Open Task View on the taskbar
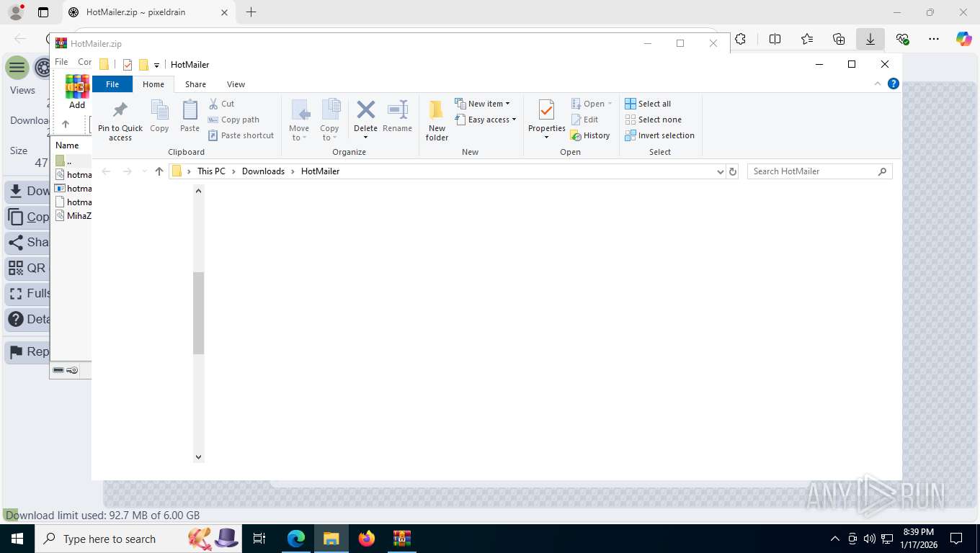 (x=259, y=539)
